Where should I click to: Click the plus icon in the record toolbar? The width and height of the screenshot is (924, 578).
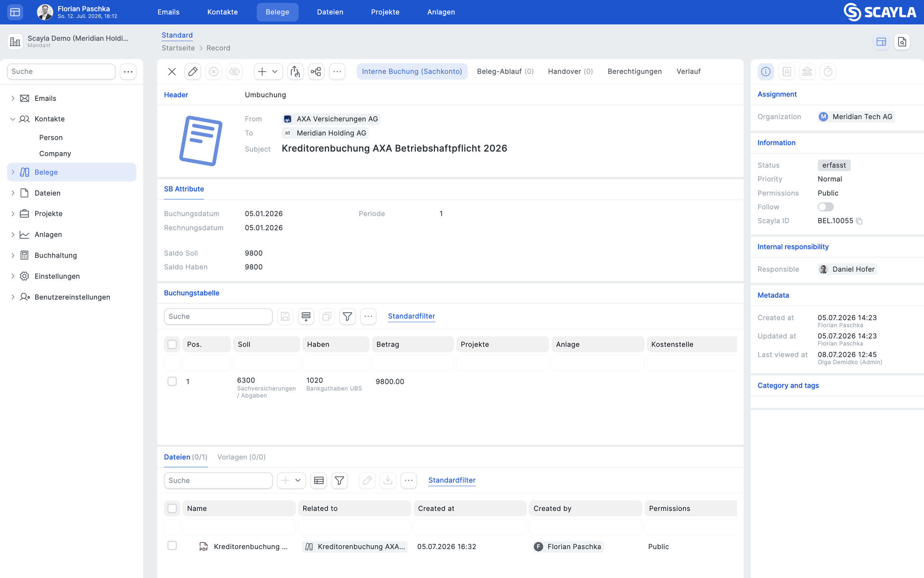pos(262,72)
